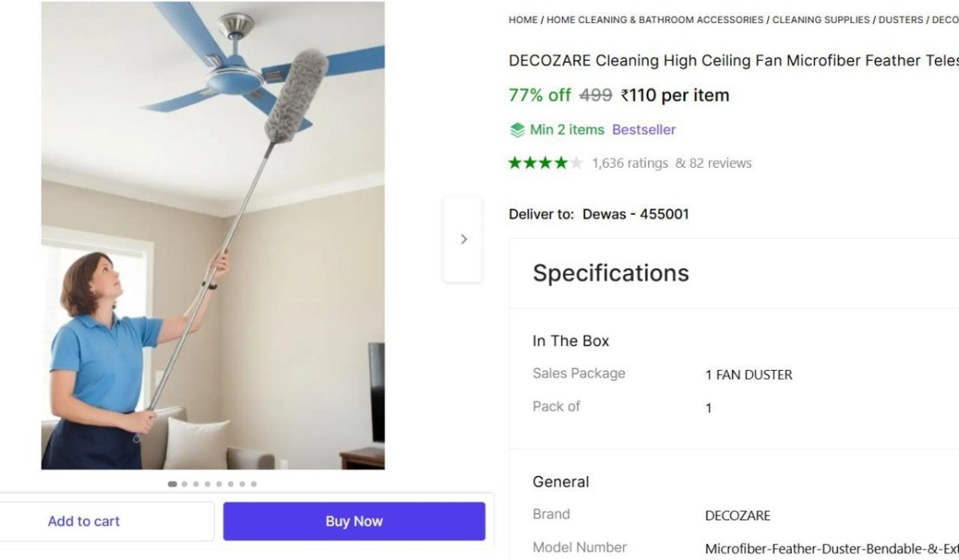Navigate to the Dusters breadcrumb category
Image resolution: width=959 pixels, height=560 pixels.
pos(901,20)
